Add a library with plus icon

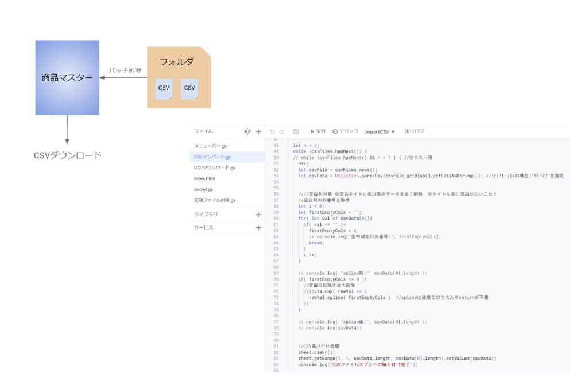point(258,215)
